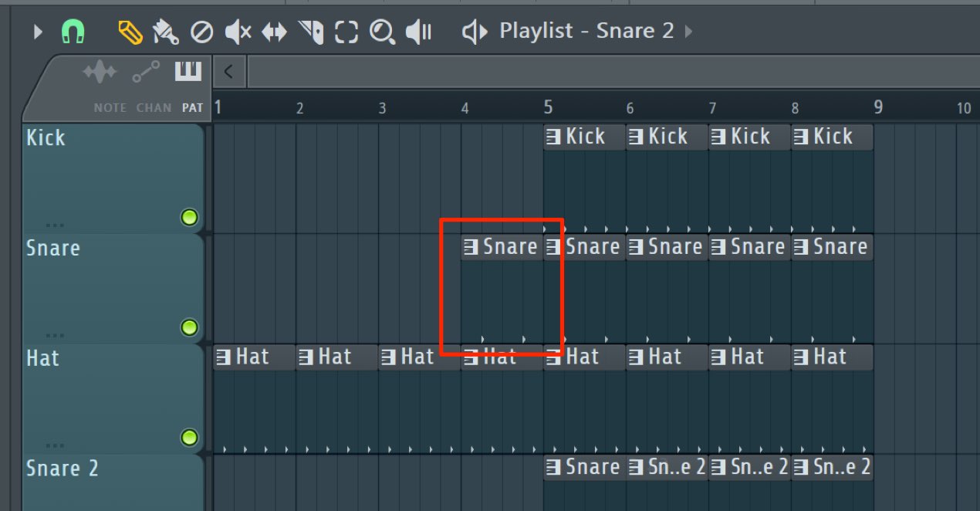
Task: Open menu icon of Hat clip at bar 1
Action: (x=223, y=358)
